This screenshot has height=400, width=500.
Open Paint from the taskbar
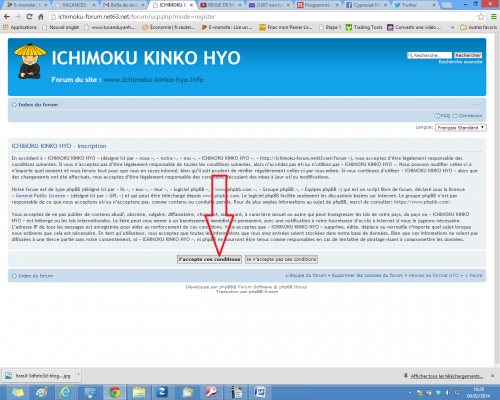41,392
